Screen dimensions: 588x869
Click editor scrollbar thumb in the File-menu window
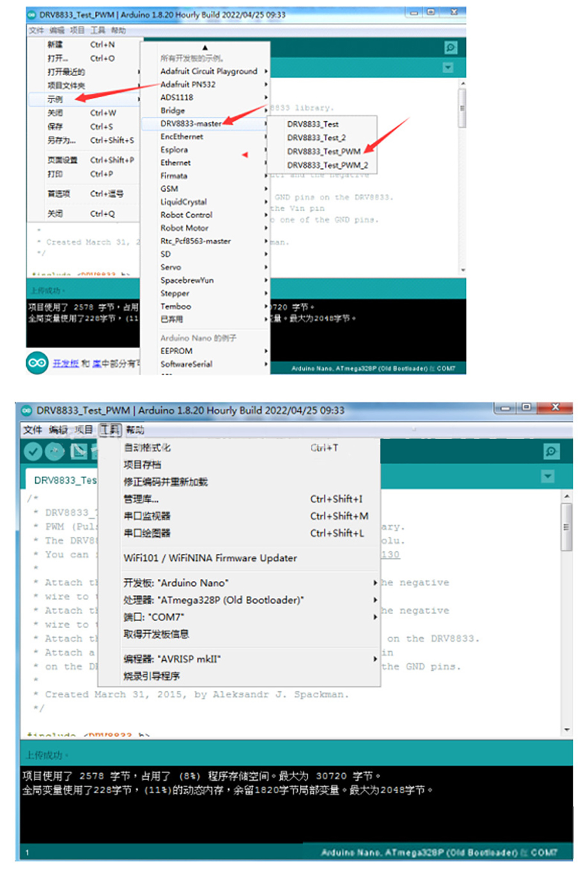pyautogui.click(x=462, y=108)
